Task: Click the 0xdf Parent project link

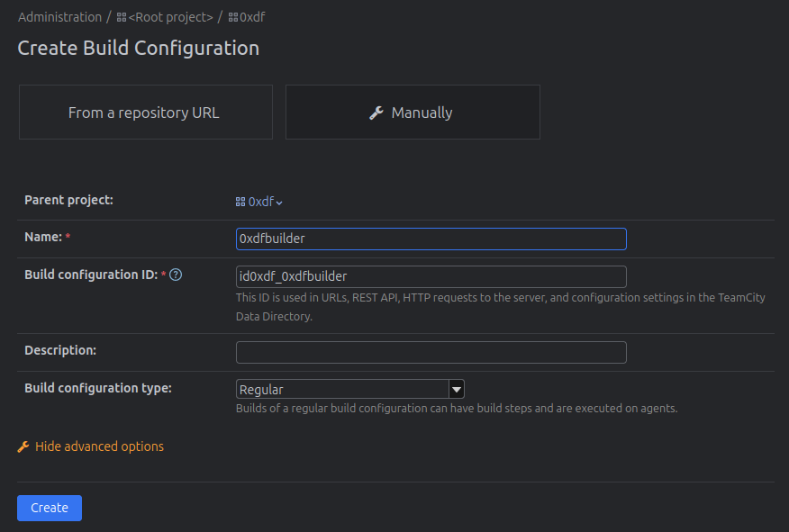Action: (x=261, y=203)
